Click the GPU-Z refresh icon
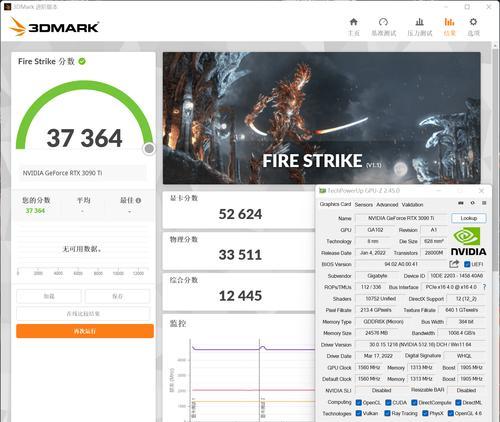Screen dimensions: 500x422 tap(473, 203)
